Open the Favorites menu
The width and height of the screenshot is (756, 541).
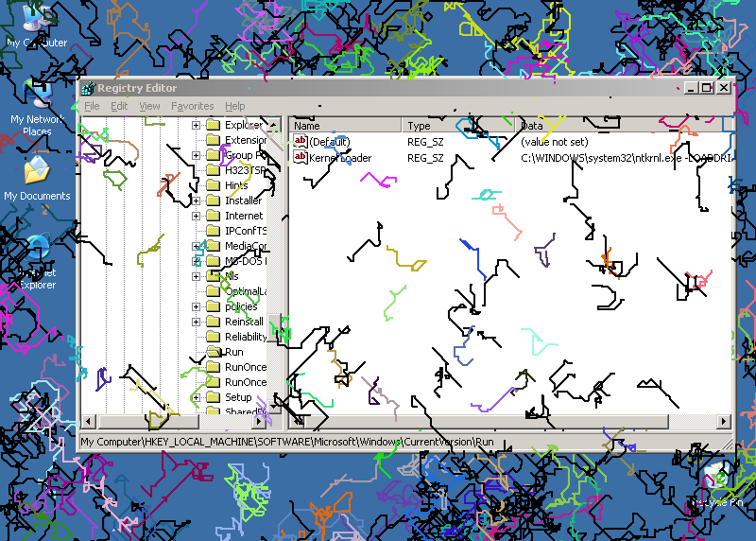coord(193,106)
